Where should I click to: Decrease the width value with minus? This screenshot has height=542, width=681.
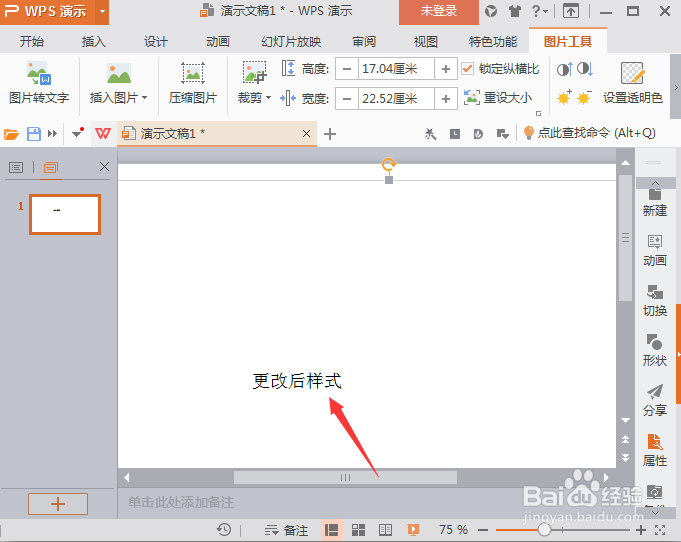point(347,99)
